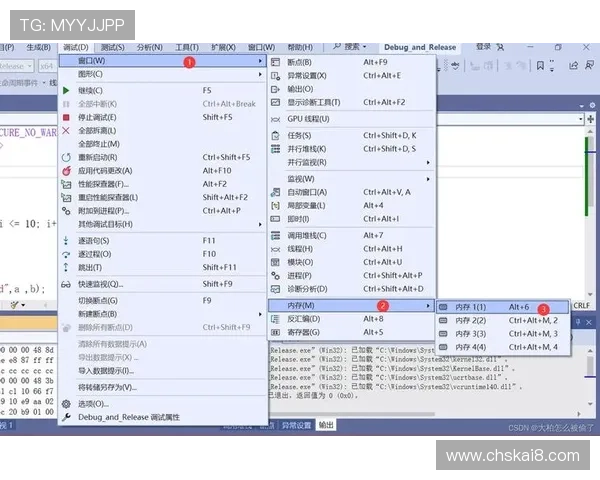This screenshot has width=600, height=480.
Task: Click the Immediate (即时) window icon
Action: 276,219
